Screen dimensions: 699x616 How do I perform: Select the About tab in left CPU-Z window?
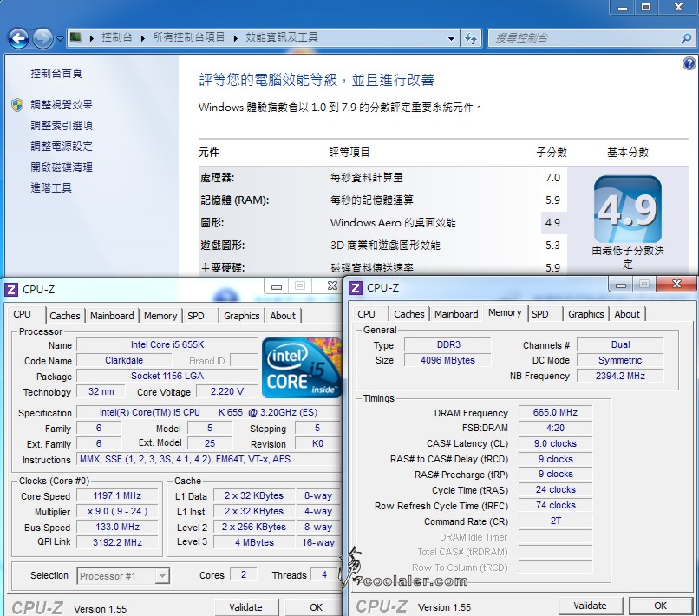click(x=283, y=316)
